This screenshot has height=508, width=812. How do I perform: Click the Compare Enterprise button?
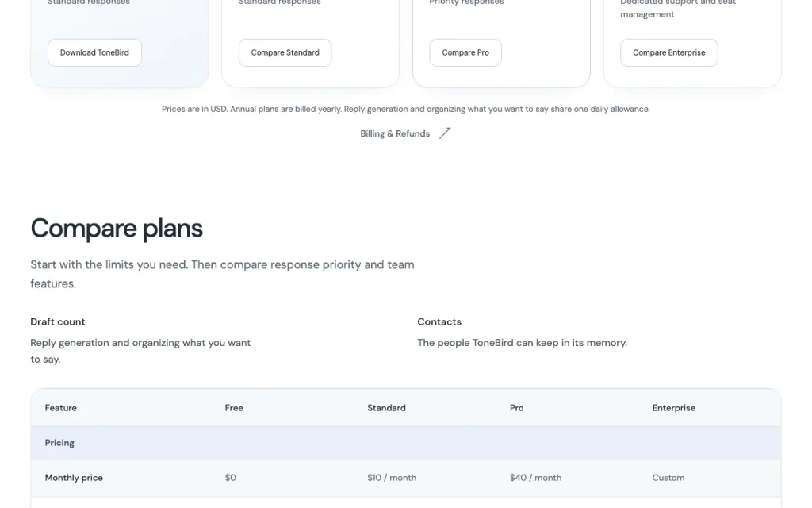(668, 52)
